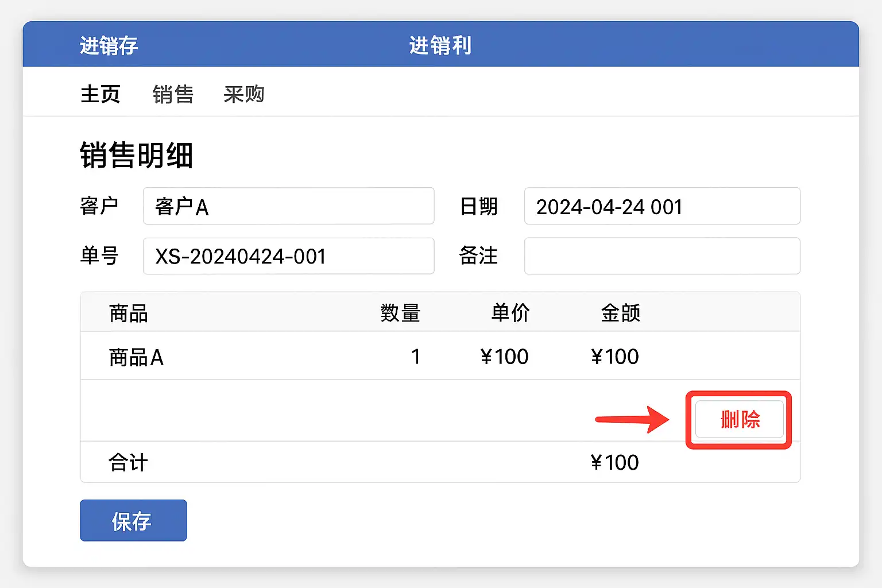Open the 主页 tab
The image size is (882, 588).
[100, 94]
